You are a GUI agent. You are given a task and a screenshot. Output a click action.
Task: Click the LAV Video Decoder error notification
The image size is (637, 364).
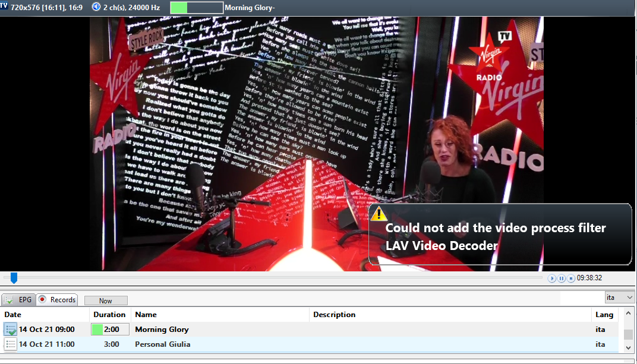(x=500, y=235)
